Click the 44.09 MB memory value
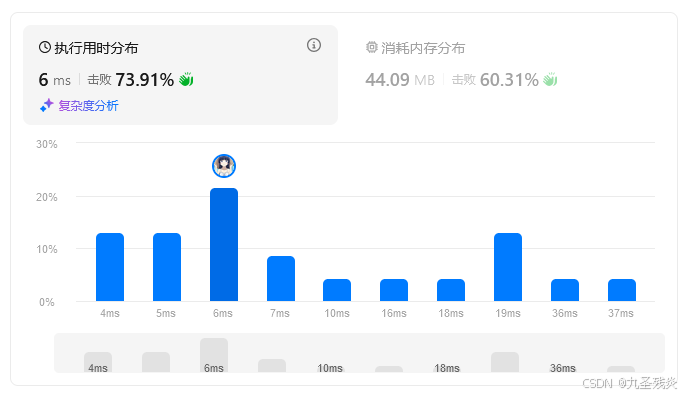 coord(400,80)
